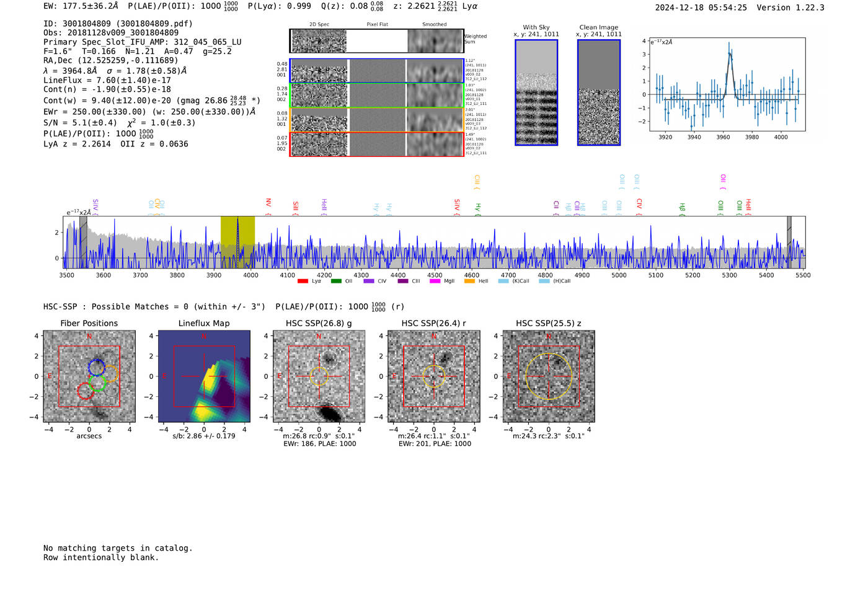Click the red SiII line marker
868x591 pixels.
(x=296, y=208)
